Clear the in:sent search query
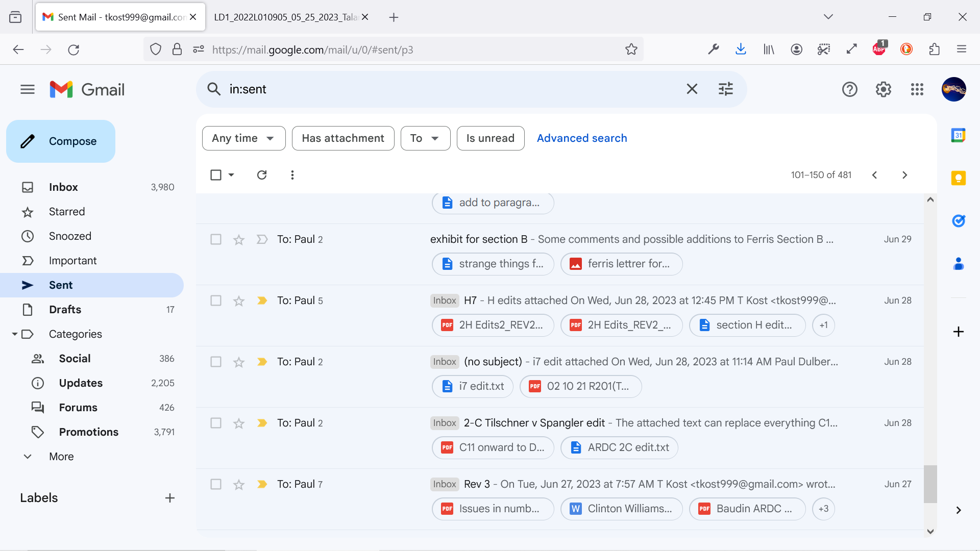The width and height of the screenshot is (980, 551). tap(692, 89)
